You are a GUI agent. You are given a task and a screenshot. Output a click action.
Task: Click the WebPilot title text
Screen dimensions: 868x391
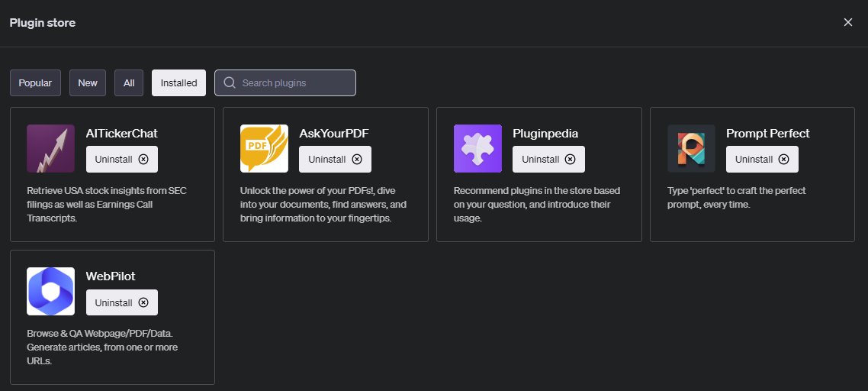click(x=111, y=276)
